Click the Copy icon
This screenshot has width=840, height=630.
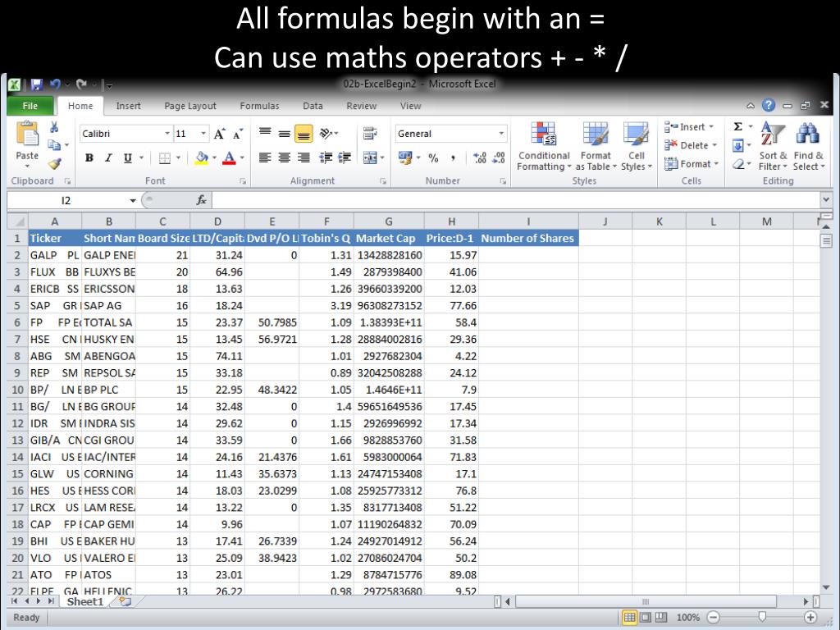54,144
